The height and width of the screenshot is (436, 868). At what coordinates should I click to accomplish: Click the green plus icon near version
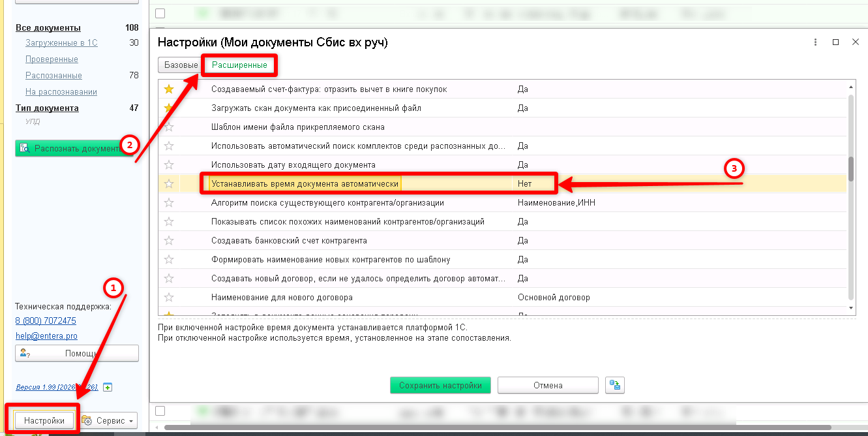click(108, 387)
